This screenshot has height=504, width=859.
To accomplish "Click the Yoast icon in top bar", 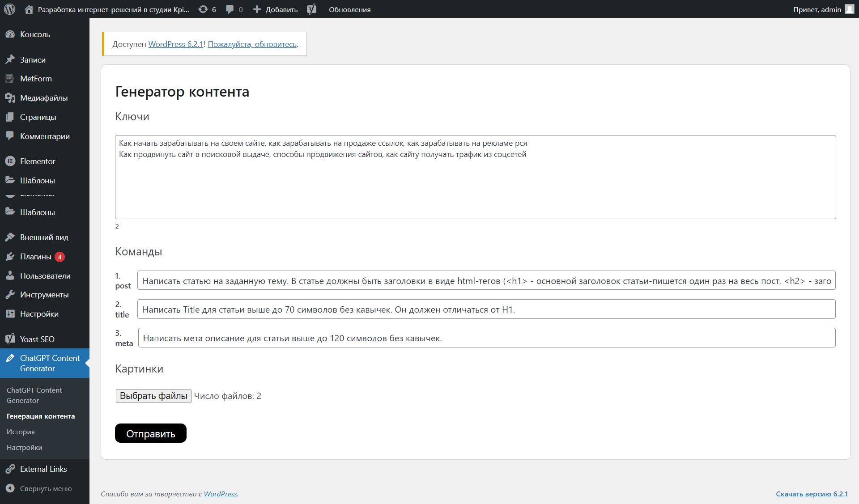I will 312,9.
